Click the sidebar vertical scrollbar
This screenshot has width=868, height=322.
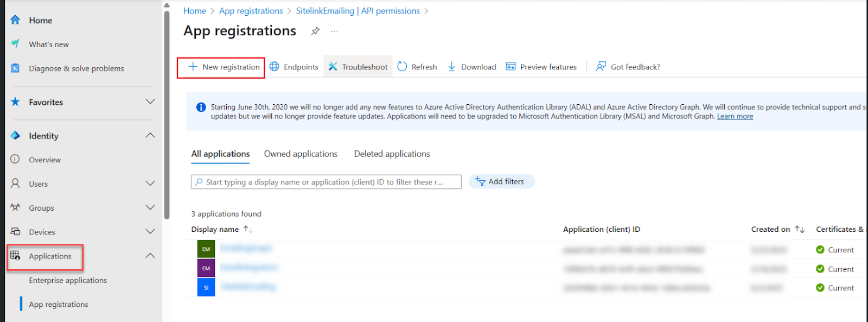167,114
